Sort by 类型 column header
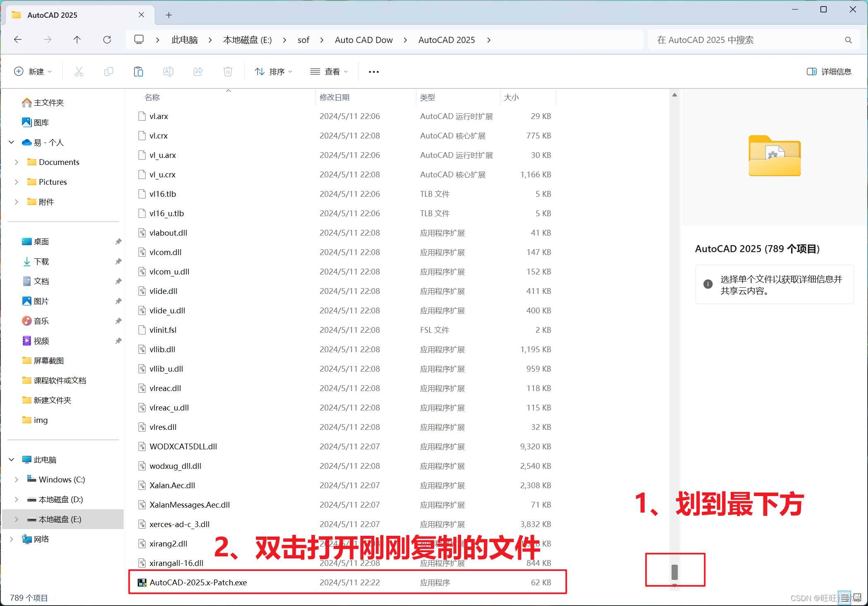868x606 pixels. (428, 98)
